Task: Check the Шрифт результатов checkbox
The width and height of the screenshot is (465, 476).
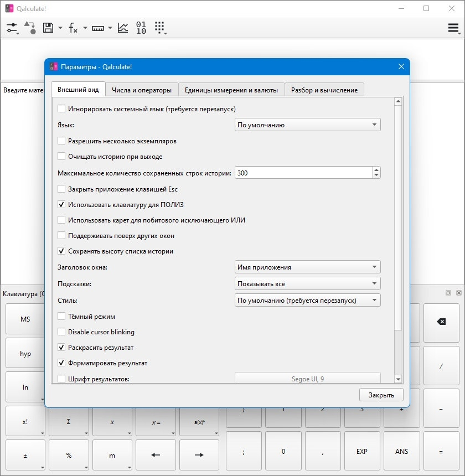Action: click(x=61, y=379)
